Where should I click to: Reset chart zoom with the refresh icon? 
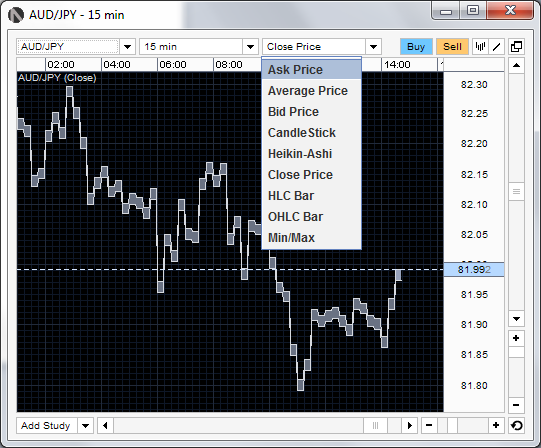[x=517, y=425]
